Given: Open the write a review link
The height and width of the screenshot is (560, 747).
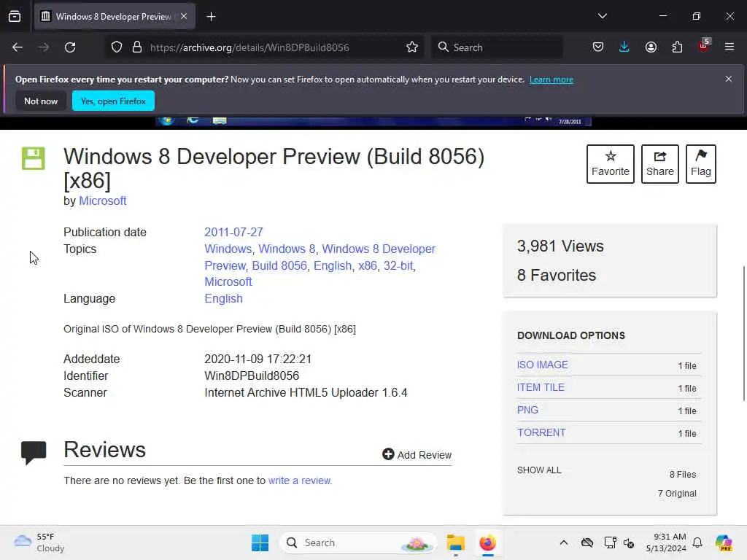Looking at the screenshot, I should coord(300,481).
